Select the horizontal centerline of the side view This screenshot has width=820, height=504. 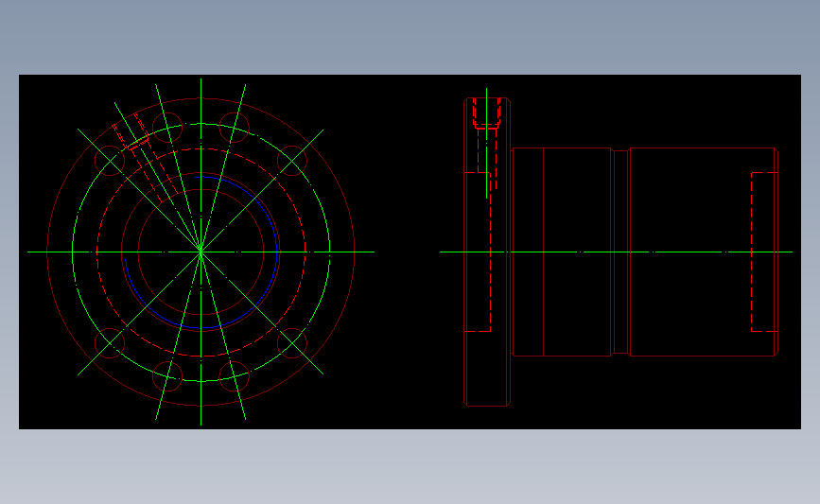point(616,252)
